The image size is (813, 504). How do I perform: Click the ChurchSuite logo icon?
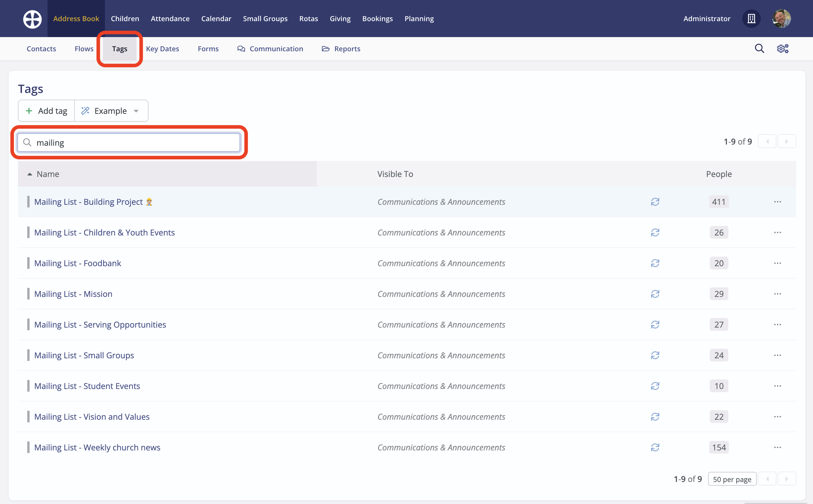tap(32, 19)
